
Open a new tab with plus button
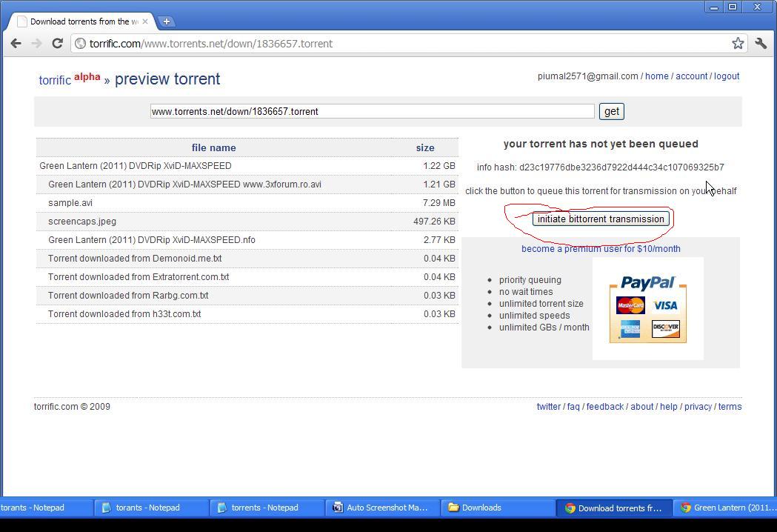[167, 21]
